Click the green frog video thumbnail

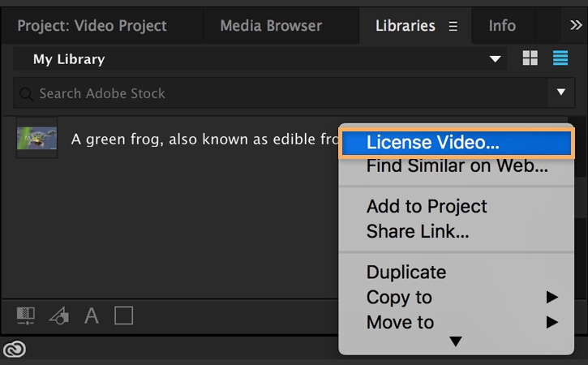37,138
